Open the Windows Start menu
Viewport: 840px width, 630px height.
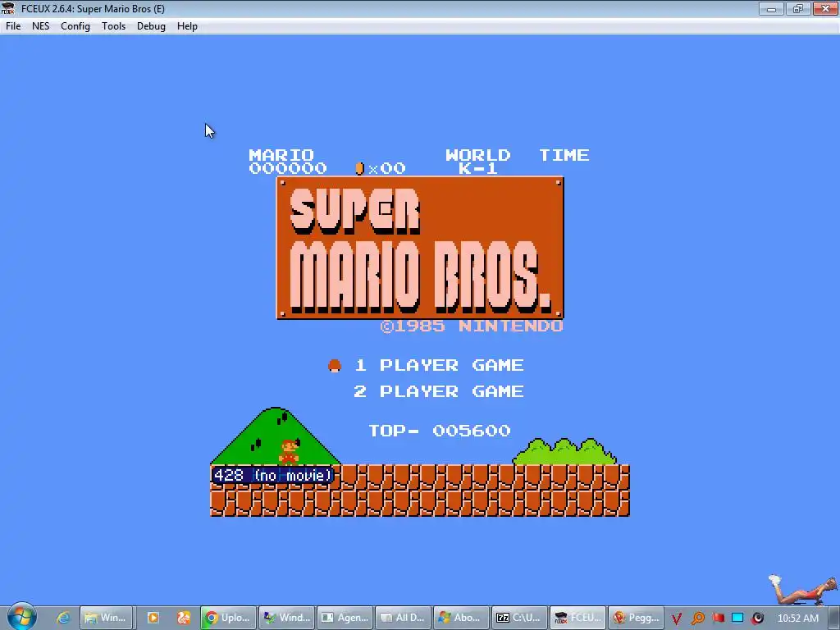click(21, 617)
